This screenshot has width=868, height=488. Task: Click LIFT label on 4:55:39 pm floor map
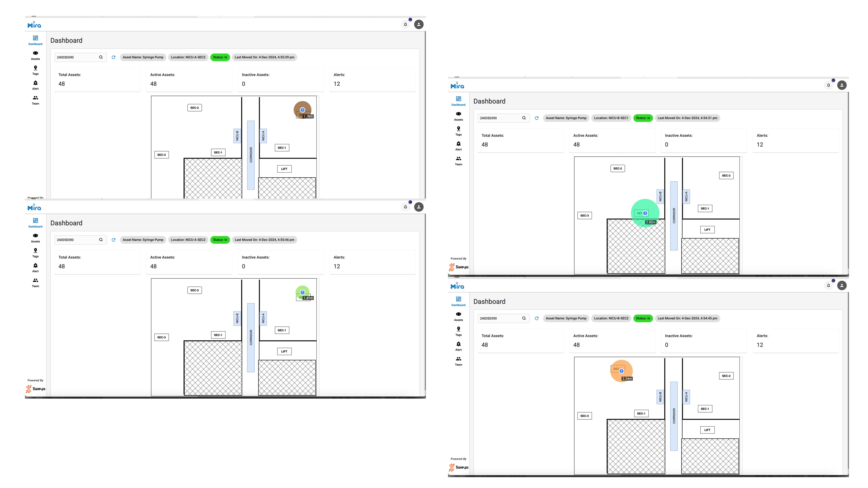[x=284, y=169]
